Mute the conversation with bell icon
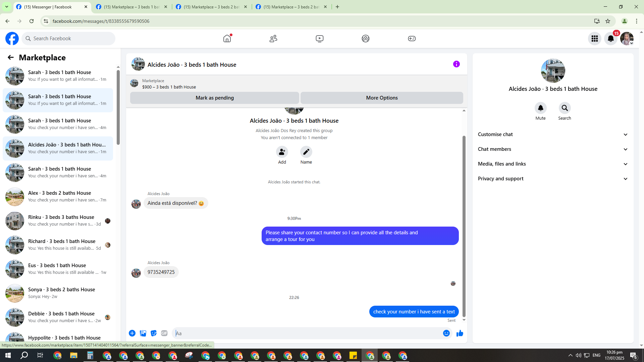The width and height of the screenshot is (644, 362). coord(541,108)
